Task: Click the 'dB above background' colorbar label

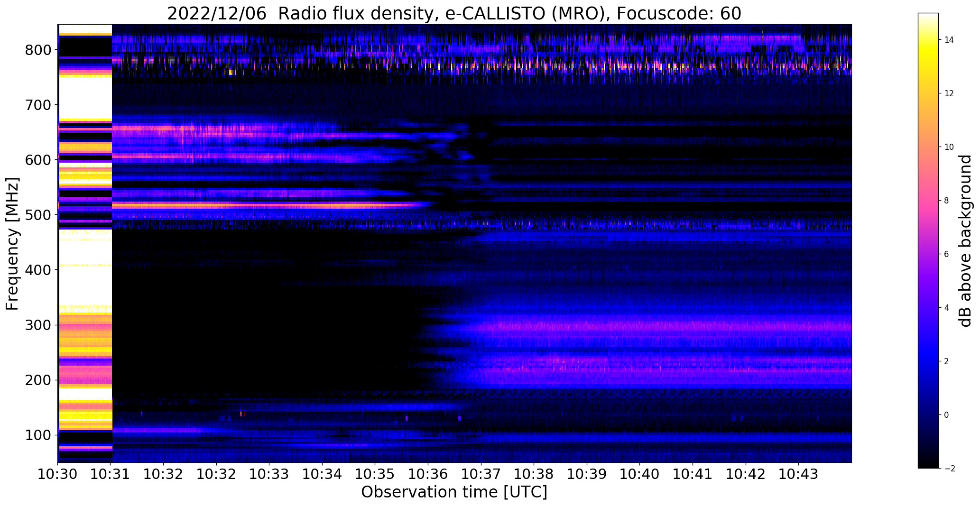Action: (x=965, y=241)
